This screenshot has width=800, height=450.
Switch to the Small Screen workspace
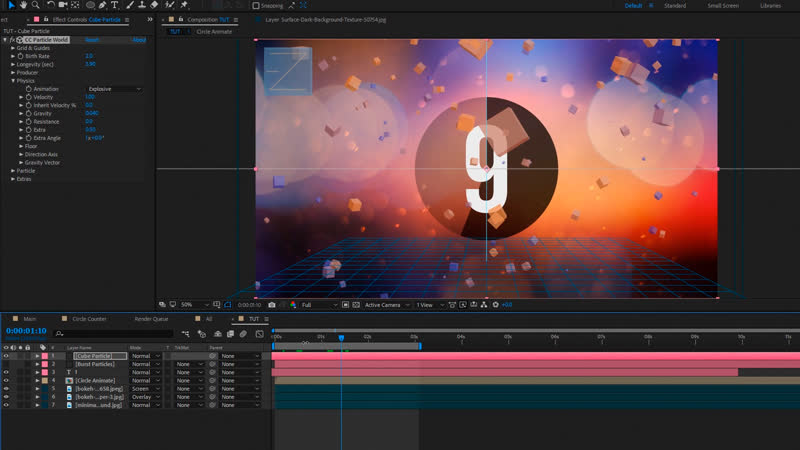pos(723,6)
